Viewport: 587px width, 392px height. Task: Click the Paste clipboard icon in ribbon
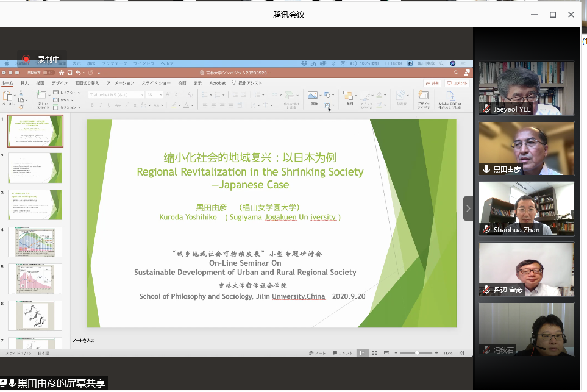(x=8, y=96)
